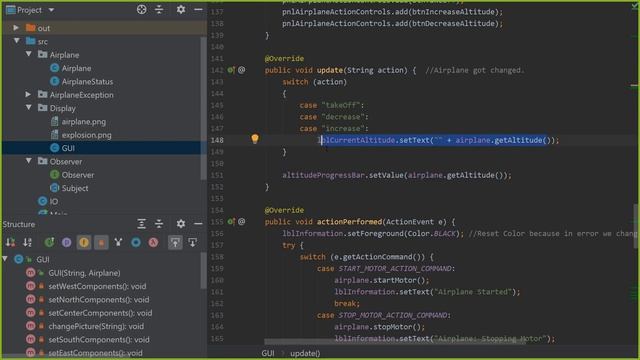
Task: Jump to setSouthComponents() method in Structure
Action: coord(99,340)
